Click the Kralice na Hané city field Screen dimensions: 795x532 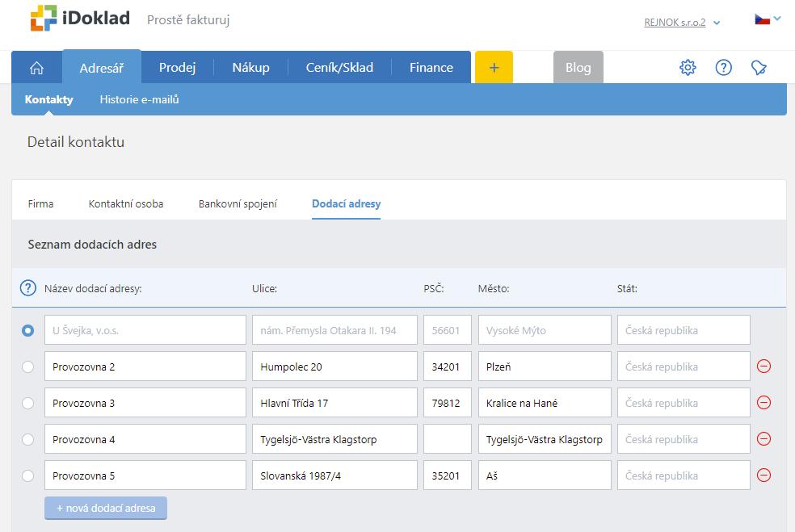click(x=545, y=403)
